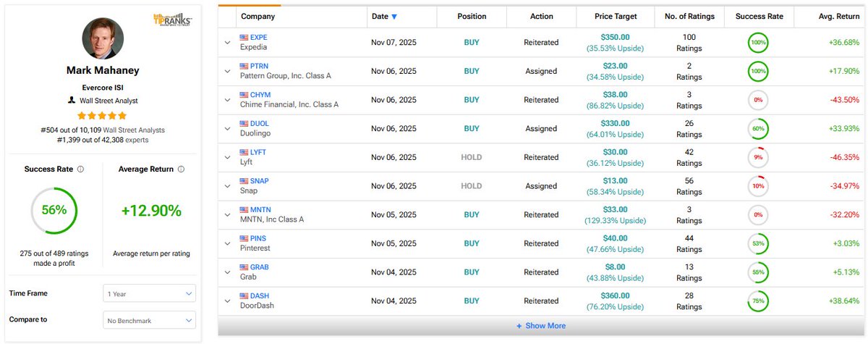Expand the DoorDash row chevron
The width and height of the screenshot is (868, 344).
tap(227, 301)
